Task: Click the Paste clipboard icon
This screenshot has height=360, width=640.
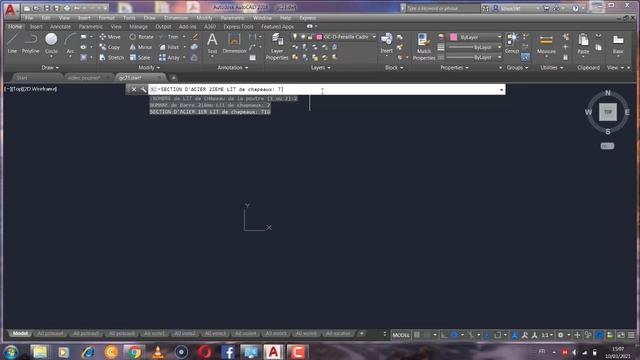Action: click(x=583, y=43)
